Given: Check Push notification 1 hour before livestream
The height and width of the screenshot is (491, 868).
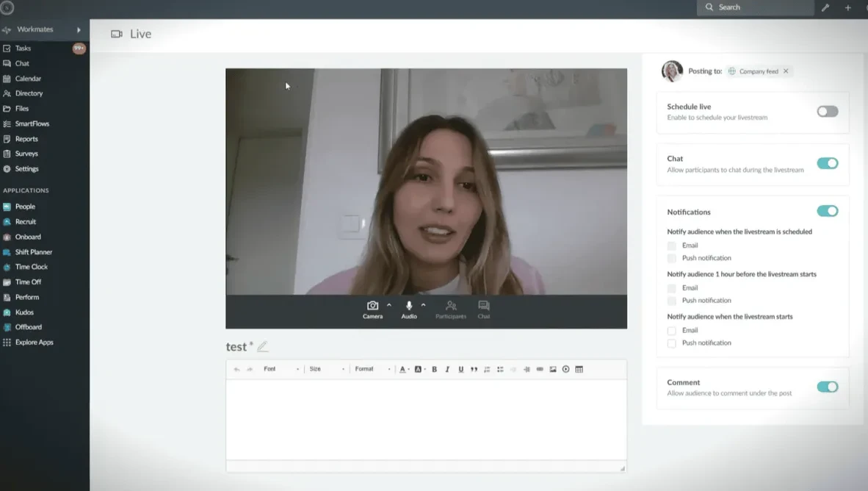Looking at the screenshot, I should (671, 301).
